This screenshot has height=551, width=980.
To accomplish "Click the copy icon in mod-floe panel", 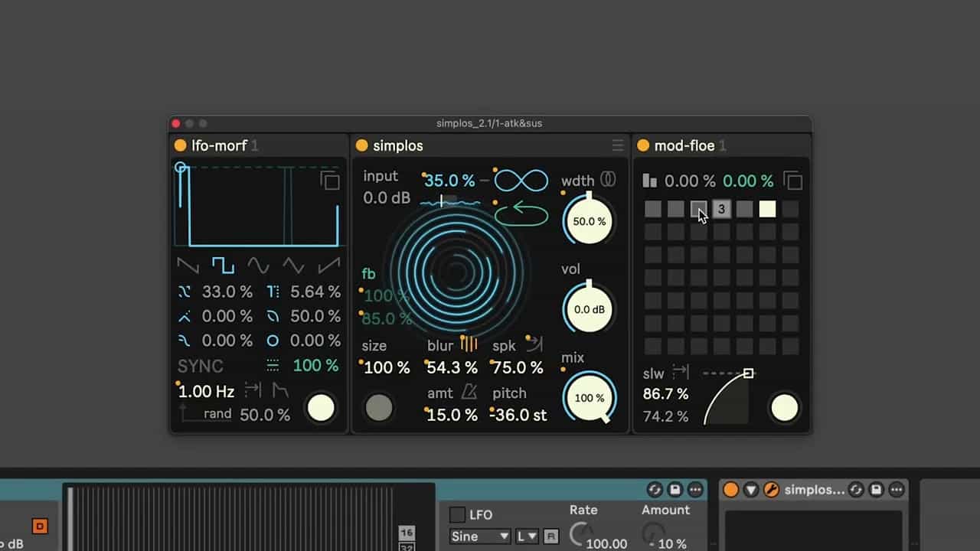I will [x=793, y=181].
